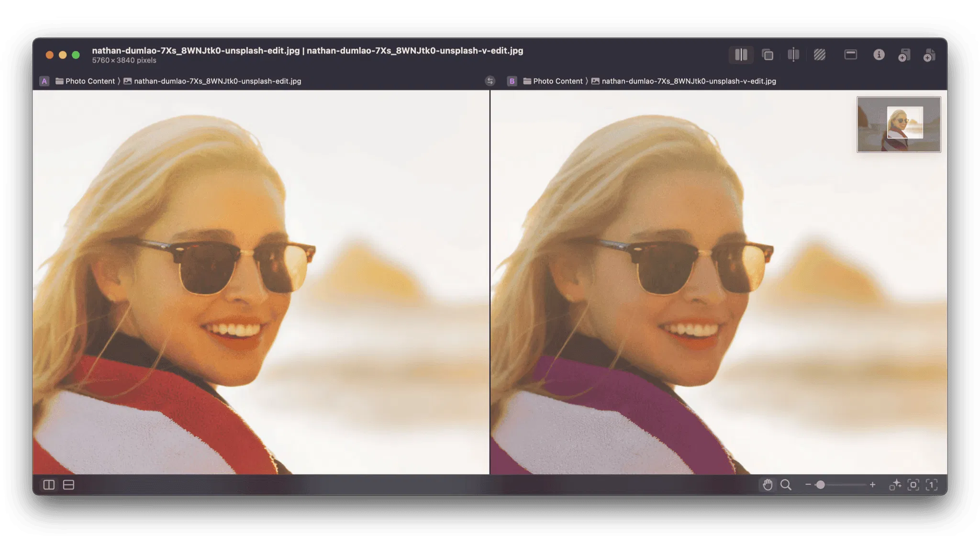Switch to vertical split layout button
The height and width of the screenshot is (536, 980).
(49, 485)
